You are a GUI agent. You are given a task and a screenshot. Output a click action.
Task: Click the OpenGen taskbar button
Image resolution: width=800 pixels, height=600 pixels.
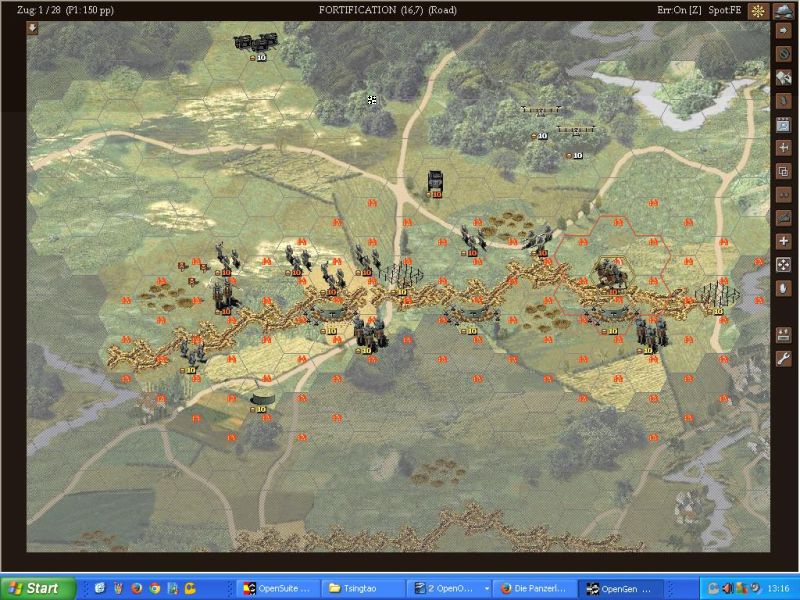tap(619, 589)
